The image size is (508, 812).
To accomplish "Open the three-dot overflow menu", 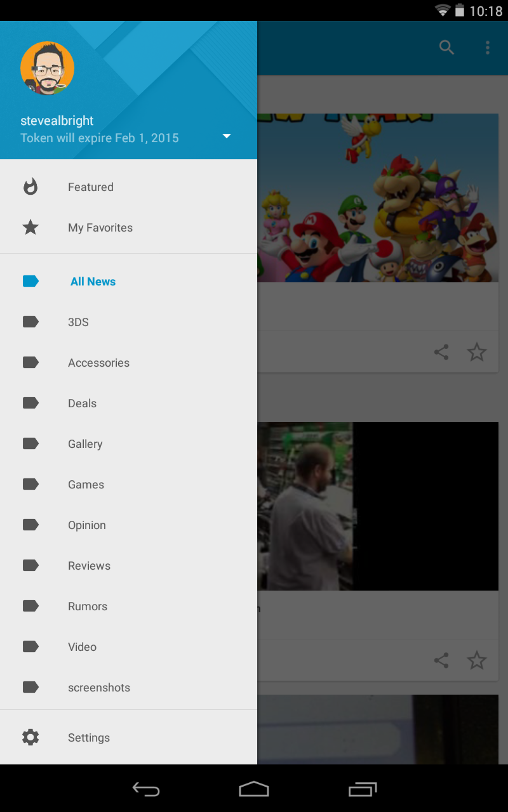I will 488,48.
